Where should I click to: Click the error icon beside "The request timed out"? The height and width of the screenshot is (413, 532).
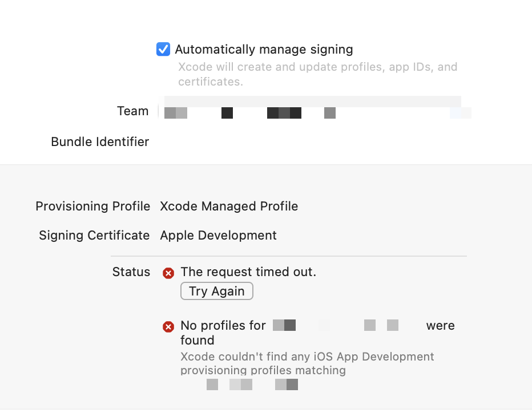[168, 273]
